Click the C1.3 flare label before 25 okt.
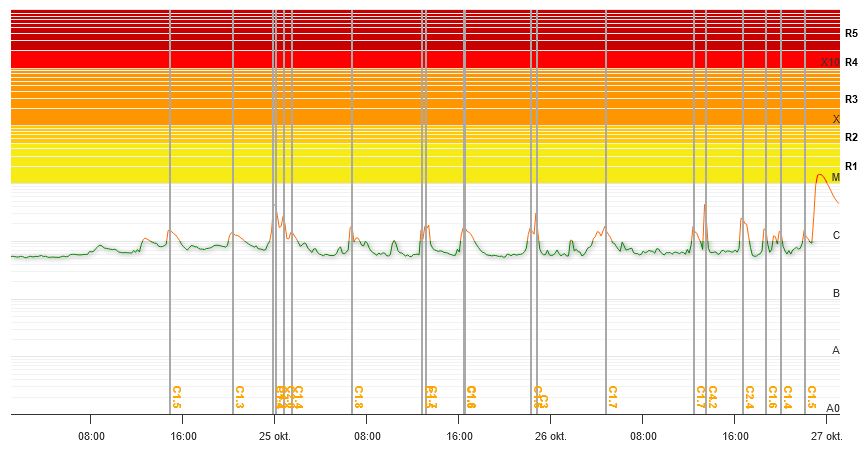 point(239,397)
